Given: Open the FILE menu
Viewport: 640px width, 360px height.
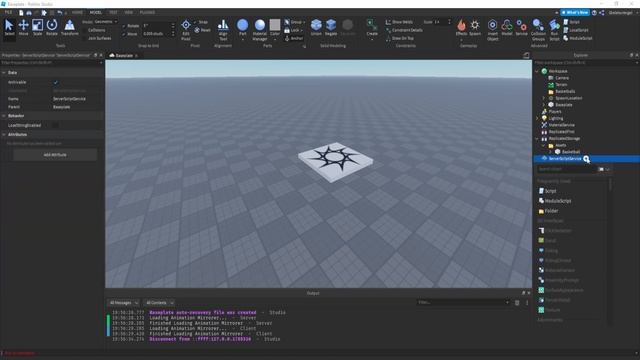Looking at the screenshot, I should click(x=8, y=13).
